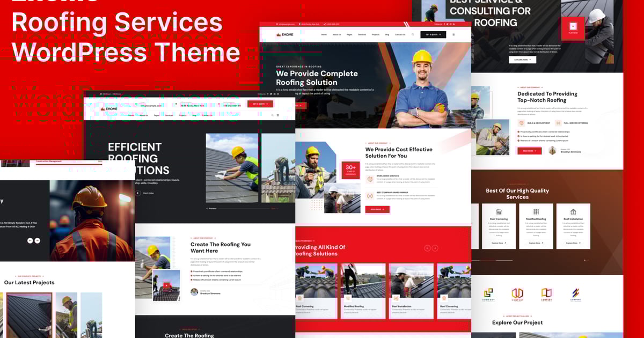Open search icon in center mockup header

click(413, 34)
